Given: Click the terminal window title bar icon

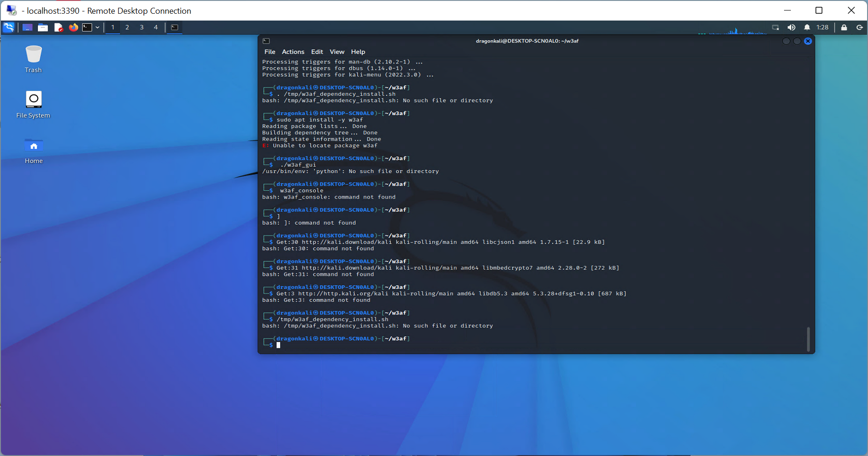Looking at the screenshot, I should (266, 41).
